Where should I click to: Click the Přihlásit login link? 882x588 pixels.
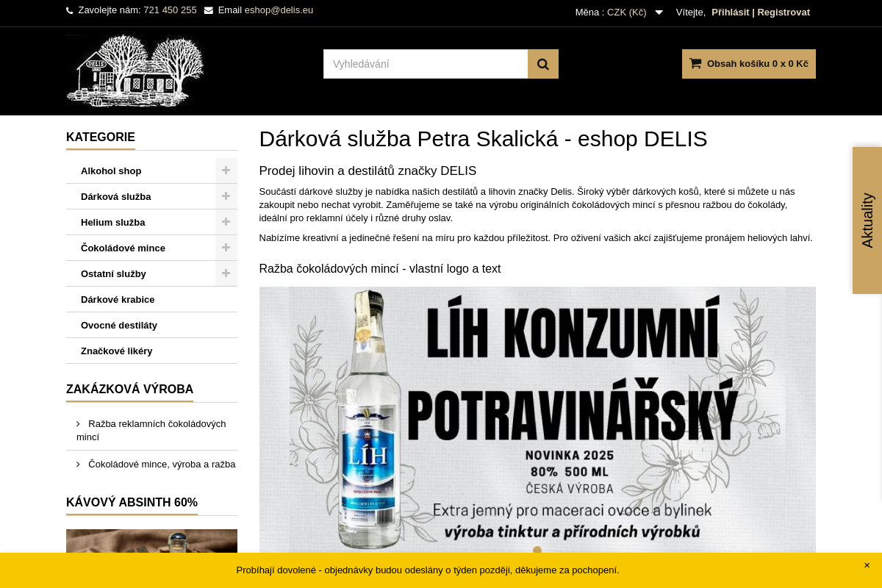(731, 12)
